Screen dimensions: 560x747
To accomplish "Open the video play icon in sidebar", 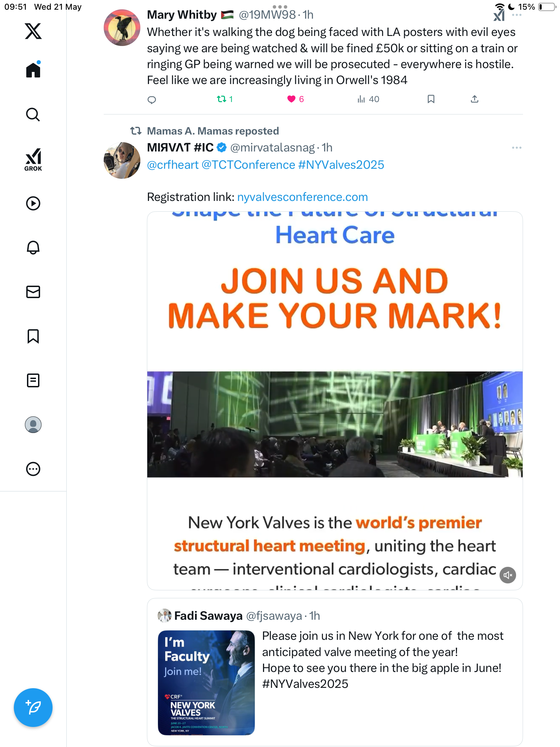I will (x=33, y=203).
